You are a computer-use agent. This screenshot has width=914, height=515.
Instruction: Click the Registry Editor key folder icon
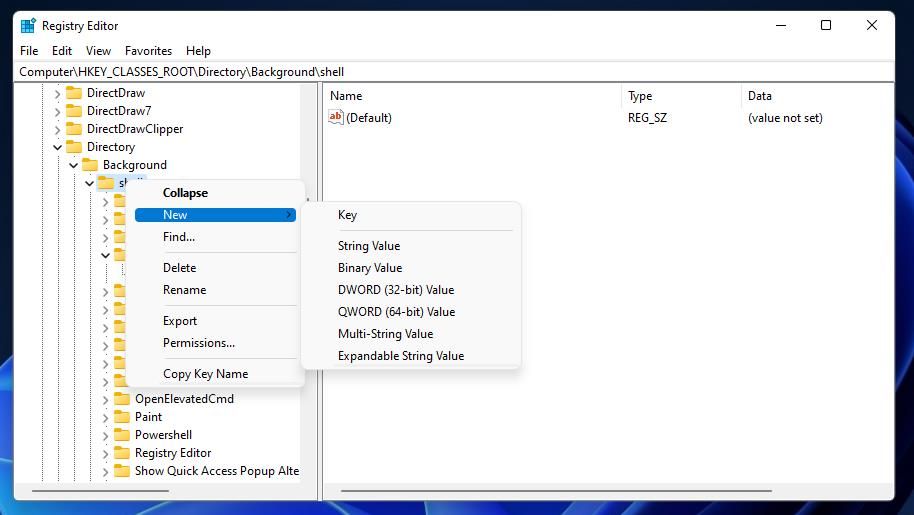tap(122, 453)
